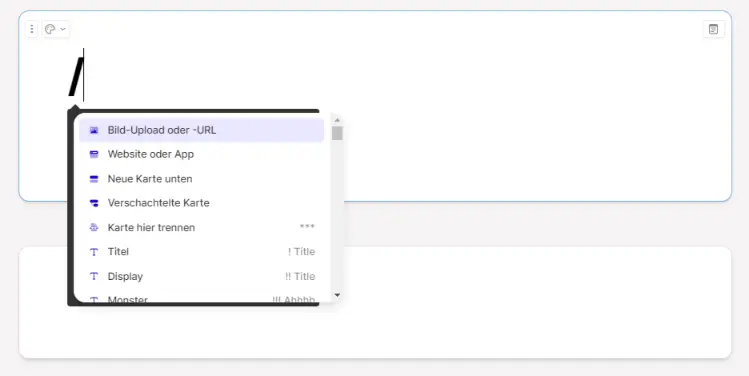Open the card style palette dropdown

click(x=56, y=30)
